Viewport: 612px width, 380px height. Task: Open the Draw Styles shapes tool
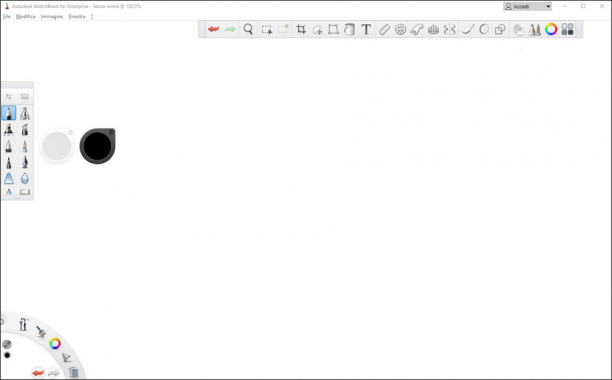coord(500,29)
